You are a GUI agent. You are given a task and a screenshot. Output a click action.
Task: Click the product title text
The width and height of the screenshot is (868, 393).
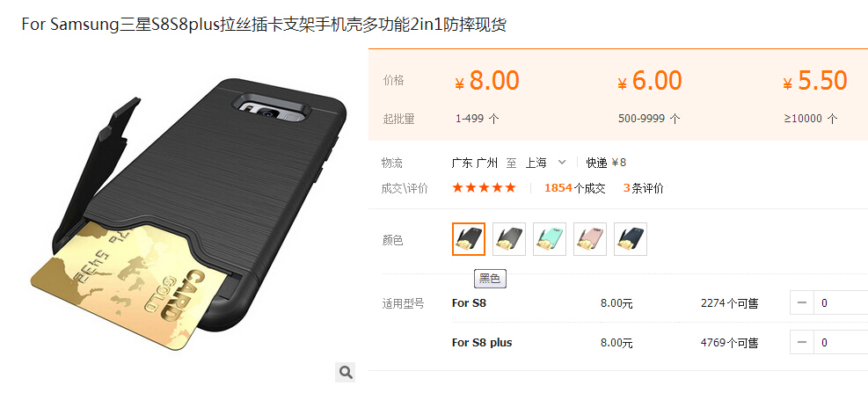point(264,25)
